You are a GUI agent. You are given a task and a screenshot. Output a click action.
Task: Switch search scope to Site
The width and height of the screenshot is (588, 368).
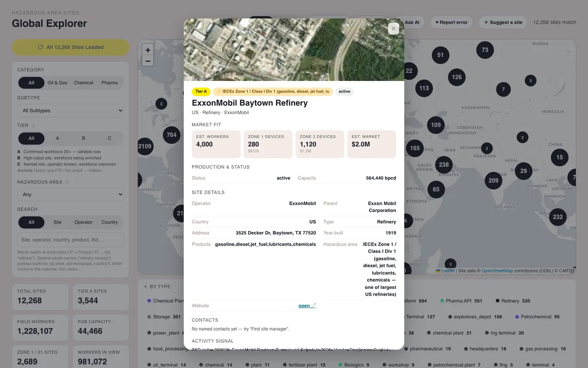click(x=57, y=222)
